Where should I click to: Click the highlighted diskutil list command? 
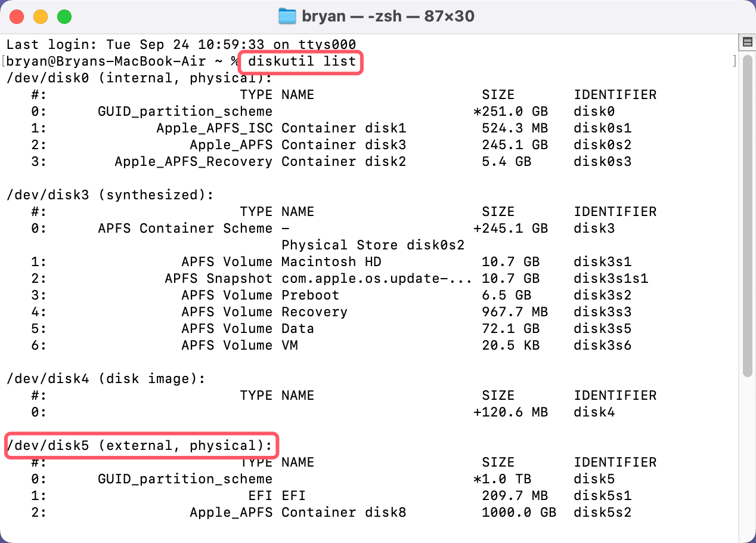coord(300,62)
